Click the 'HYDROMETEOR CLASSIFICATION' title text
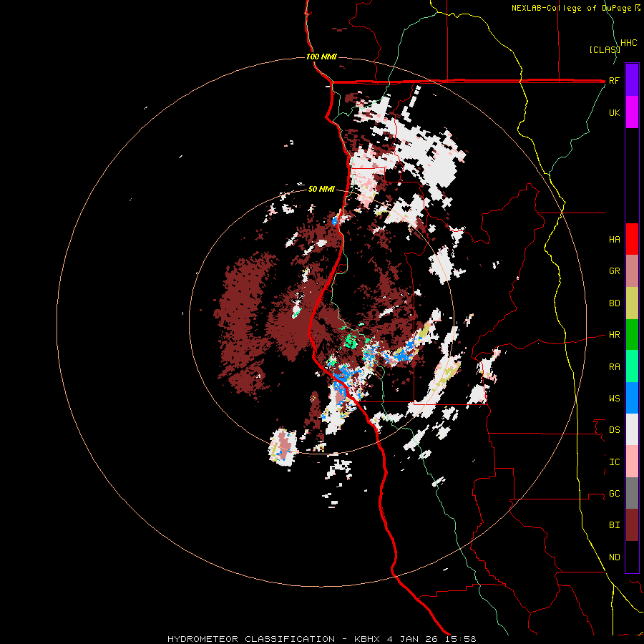Image resolution: width=644 pixels, height=644 pixels. (x=251, y=639)
